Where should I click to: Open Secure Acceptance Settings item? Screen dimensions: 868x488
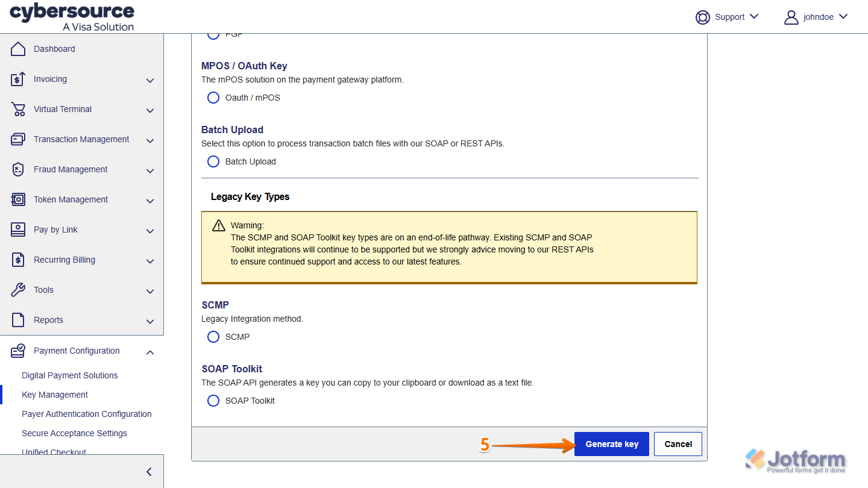coord(75,433)
